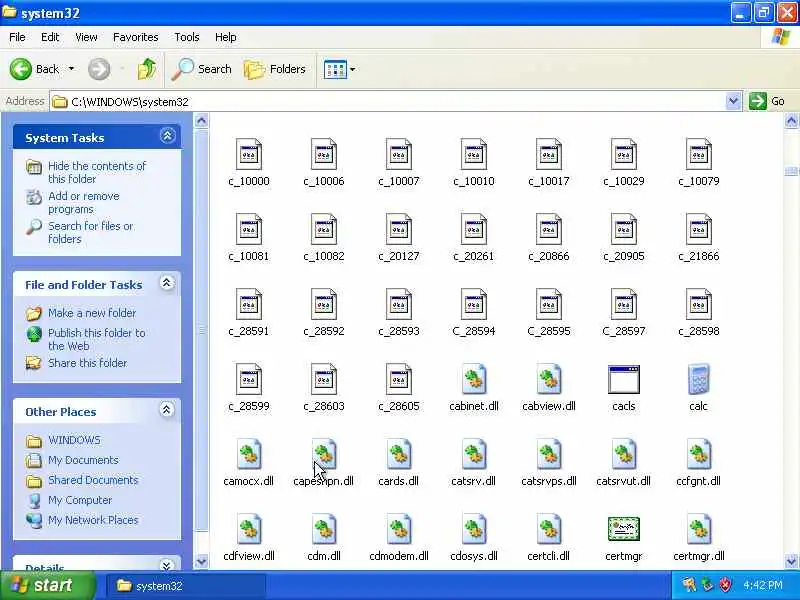Select the c_28605 file icon
800x600 pixels.
[399, 380]
